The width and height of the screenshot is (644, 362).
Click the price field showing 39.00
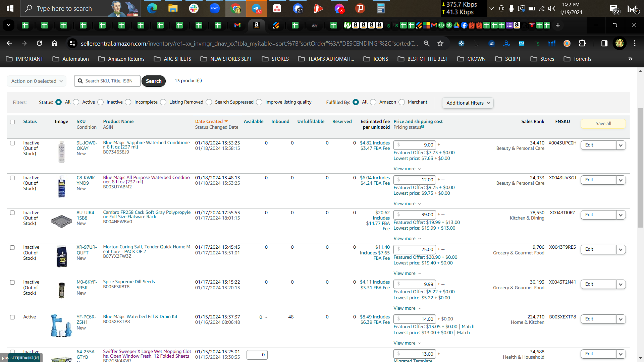pyautogui.click(x=415, y=215)
